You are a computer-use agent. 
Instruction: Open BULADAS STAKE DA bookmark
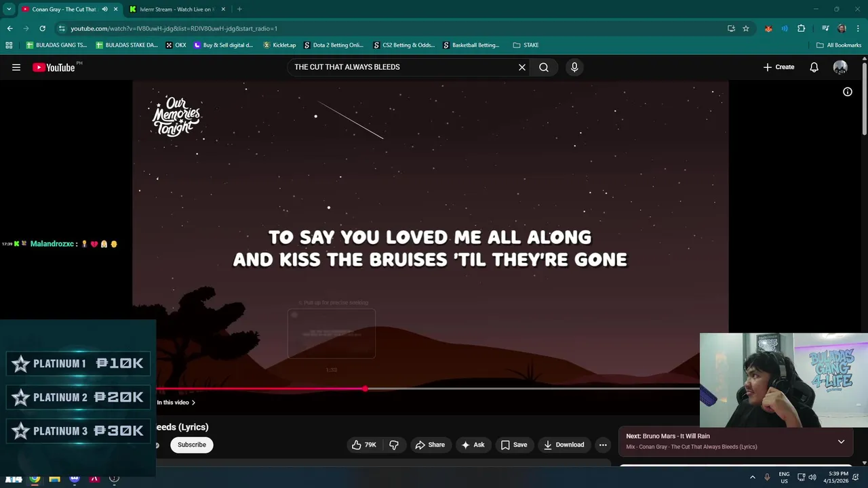pos(127,45)
